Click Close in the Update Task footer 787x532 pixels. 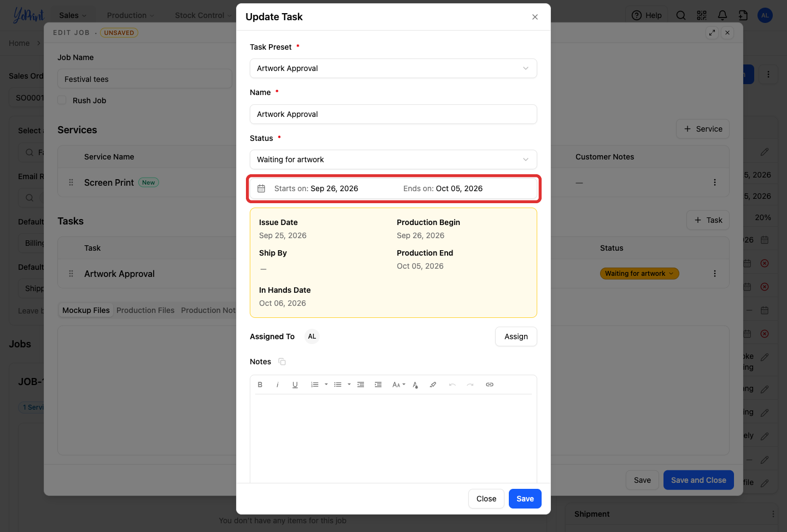tap(486, 499)
